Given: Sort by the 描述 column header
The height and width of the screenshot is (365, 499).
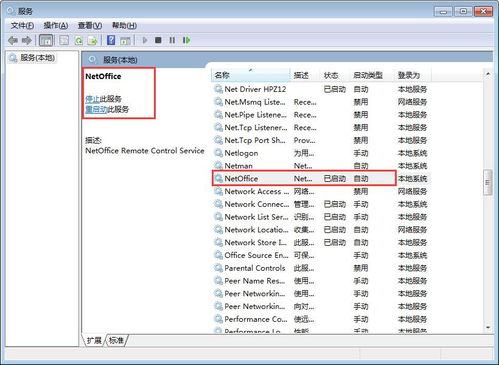Looking at the screenshot, I should (305, 75).
